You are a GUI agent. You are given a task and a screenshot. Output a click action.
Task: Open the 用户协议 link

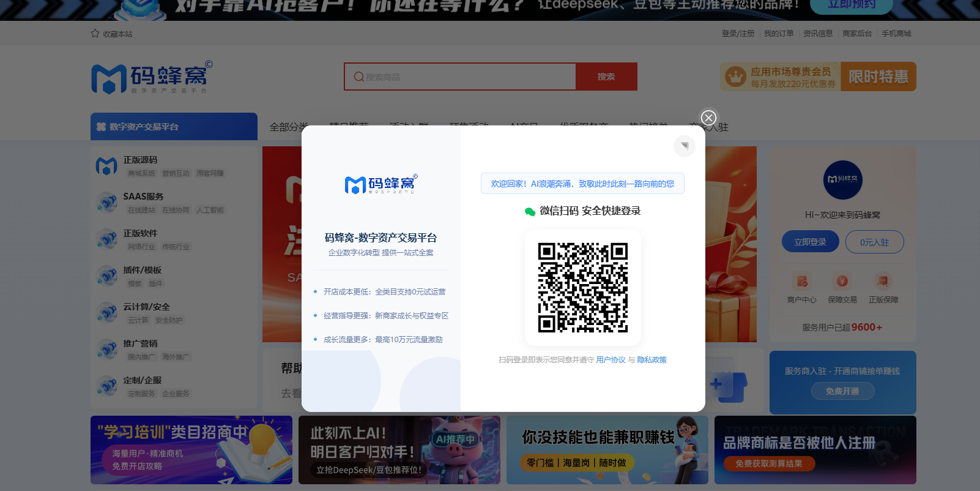(x=611, y=360)
